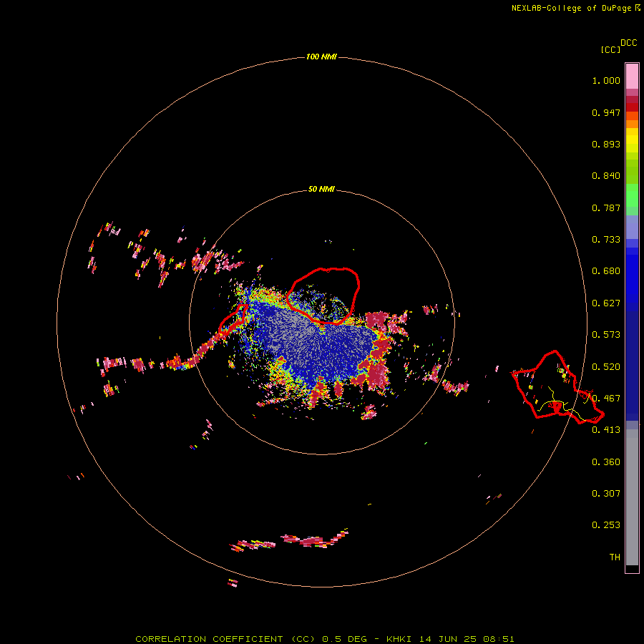The width and height of the screenshot is (644, 644).
Task: Click the TH threshold label in legend
Action: coord(615,557)
